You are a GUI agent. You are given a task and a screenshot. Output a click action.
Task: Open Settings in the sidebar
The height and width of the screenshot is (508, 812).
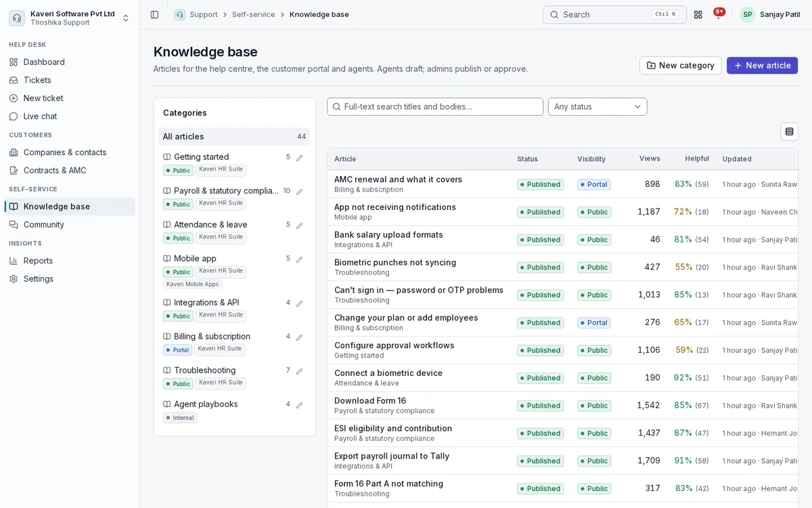[70, 279]
